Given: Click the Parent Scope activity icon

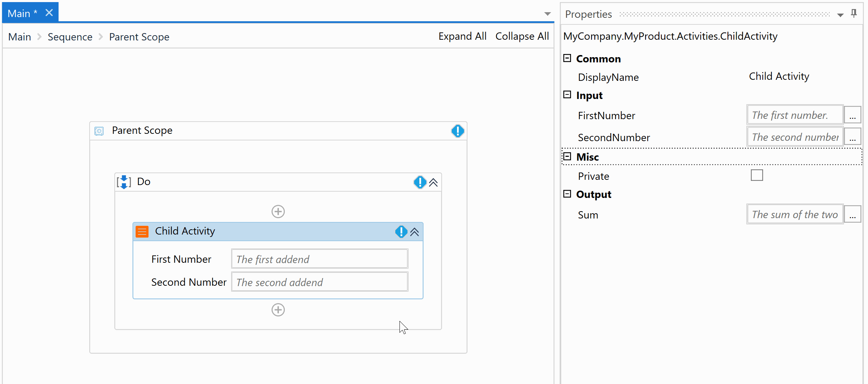Looking at the screenshot, I should tap(99, 131).
